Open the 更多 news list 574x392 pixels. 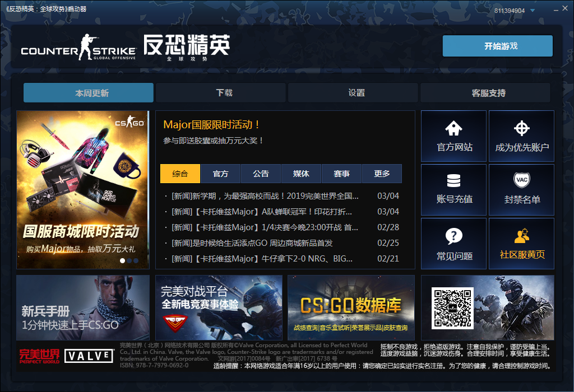click(x=382, y=174)
